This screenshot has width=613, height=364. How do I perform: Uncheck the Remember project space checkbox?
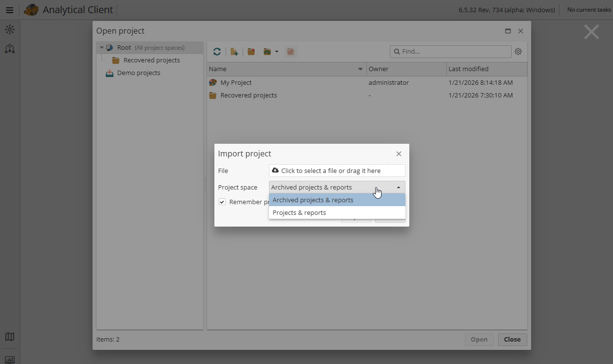[x=222, y=202]
